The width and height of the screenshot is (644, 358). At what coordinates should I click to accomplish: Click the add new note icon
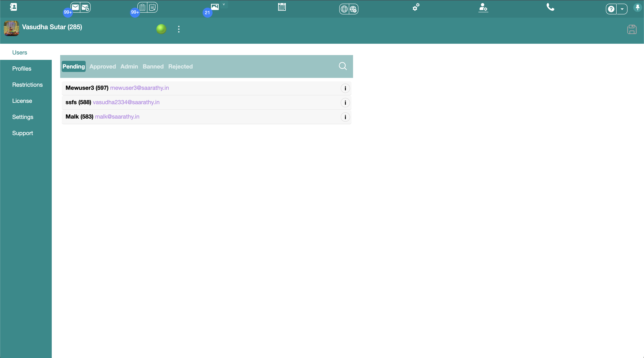152,7
